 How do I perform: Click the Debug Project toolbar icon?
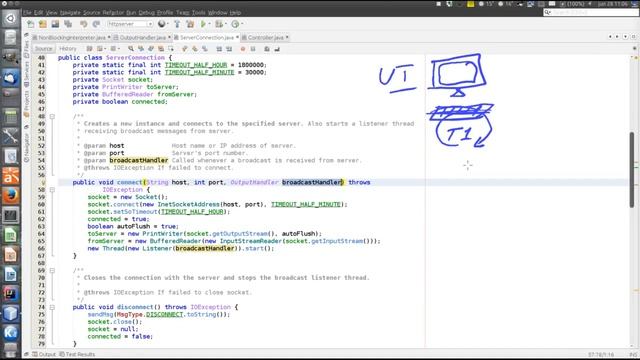coord(219,24)
